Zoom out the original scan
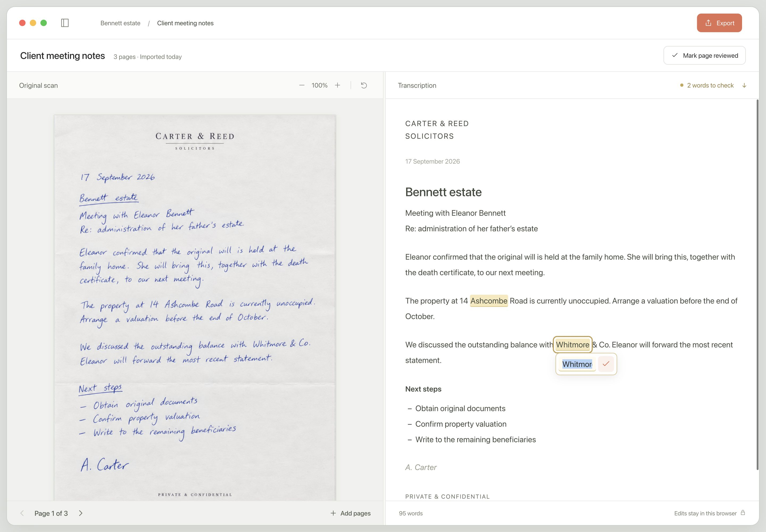This screenshot has width=766, height=532. pos(302,85)
